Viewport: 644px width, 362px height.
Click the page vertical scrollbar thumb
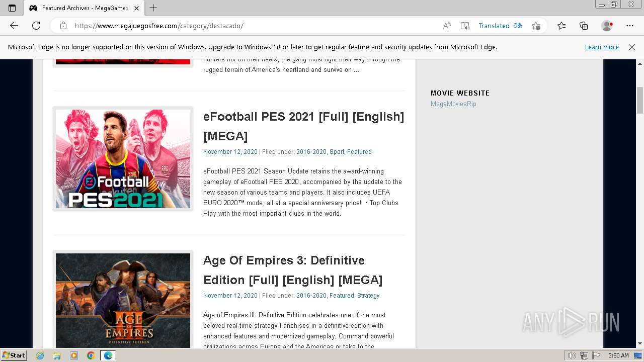640,100
